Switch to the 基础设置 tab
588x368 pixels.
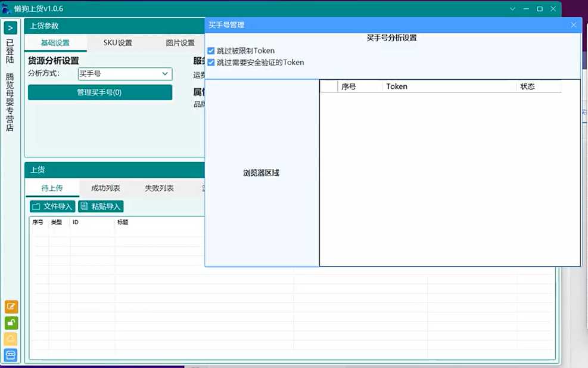pyautogui.click(x=55, y=43)
